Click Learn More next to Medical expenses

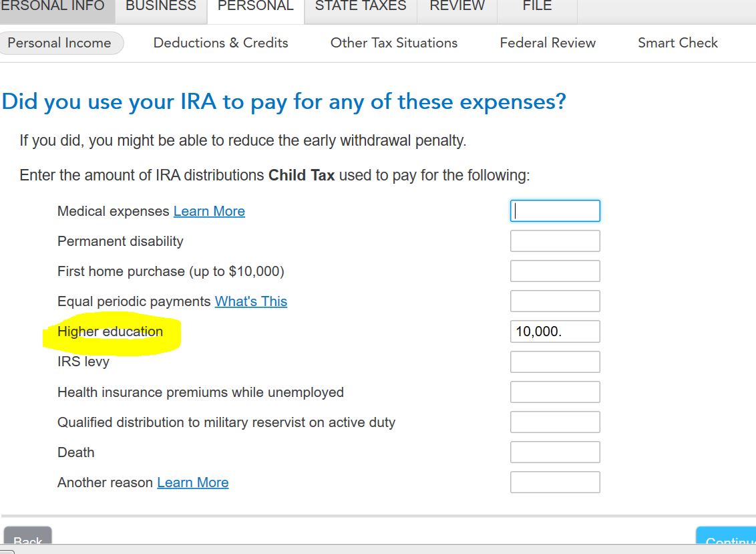[x=209, y=211]
